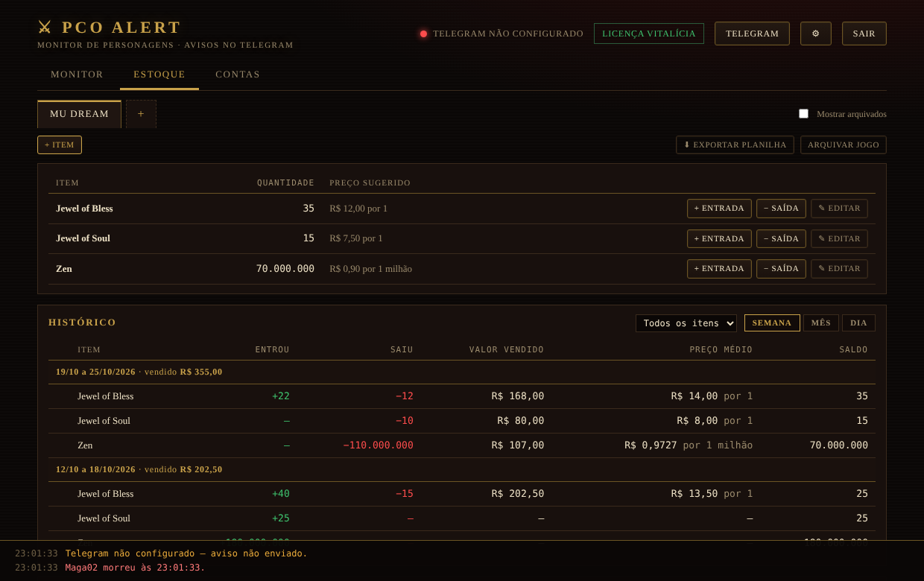This screenshot has width=924, height=581.
Task: Add entrada for Zen
Action: click(x=719, y=269)
